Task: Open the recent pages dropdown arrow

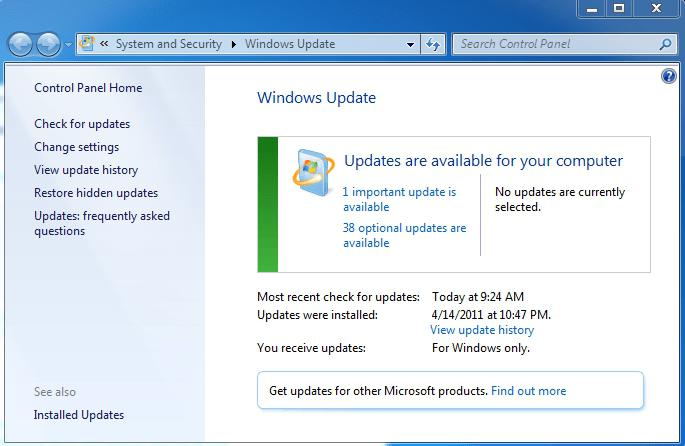Action: coord(68,44)
